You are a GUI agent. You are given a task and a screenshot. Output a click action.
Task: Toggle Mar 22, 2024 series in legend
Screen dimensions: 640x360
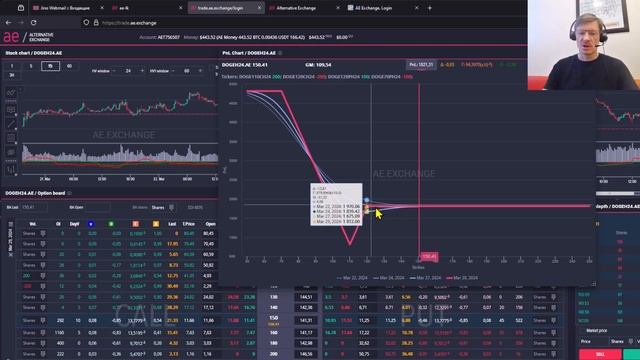(352, 278)
